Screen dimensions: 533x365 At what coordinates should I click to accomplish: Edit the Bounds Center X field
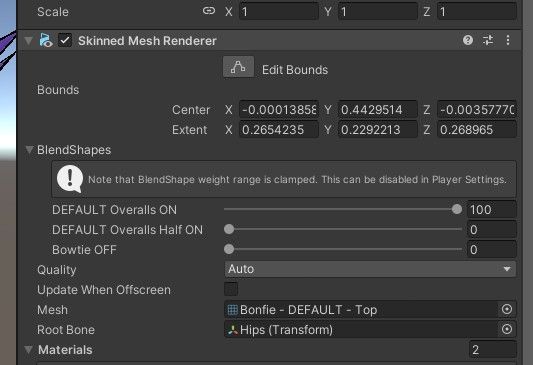(x=279, y=109)
